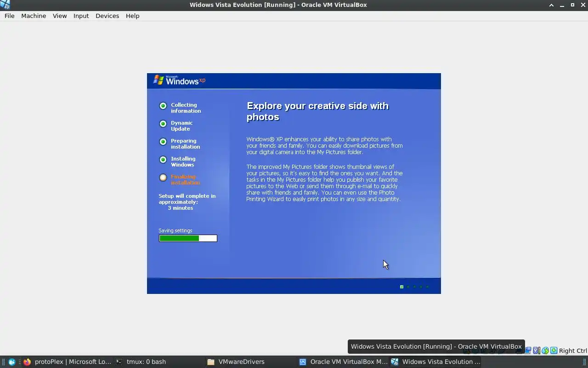Click the display status icon in VirtualBox status bar
This screenshot has width=588, height=368.
pyautogui.click(x=528, y=351)
